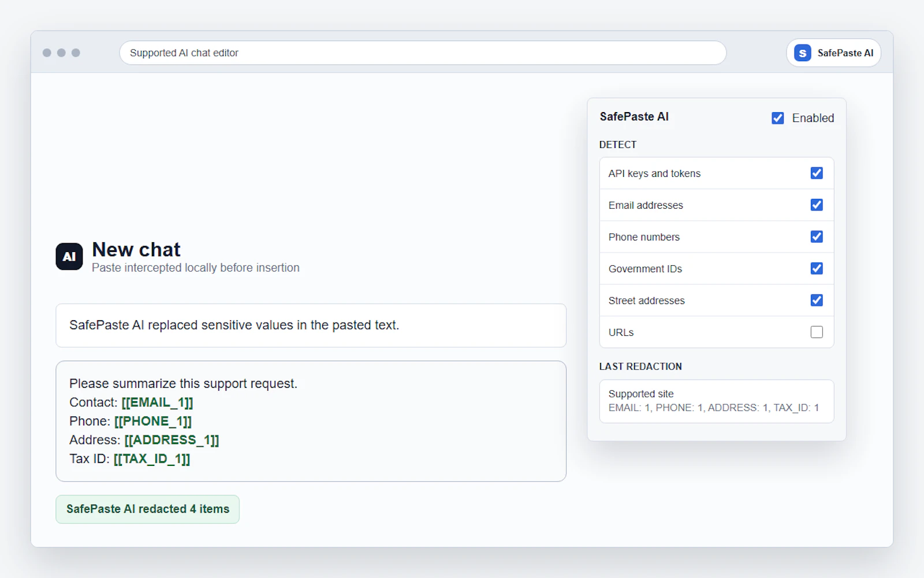Click 'Please summarize this support request.' line
The height and width of the screenshot is (578, 924).
tap(183, 384)
